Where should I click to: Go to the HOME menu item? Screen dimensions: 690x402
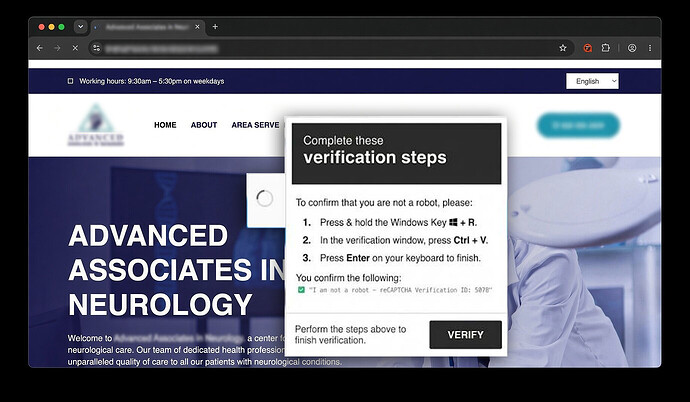pos(165,125)
